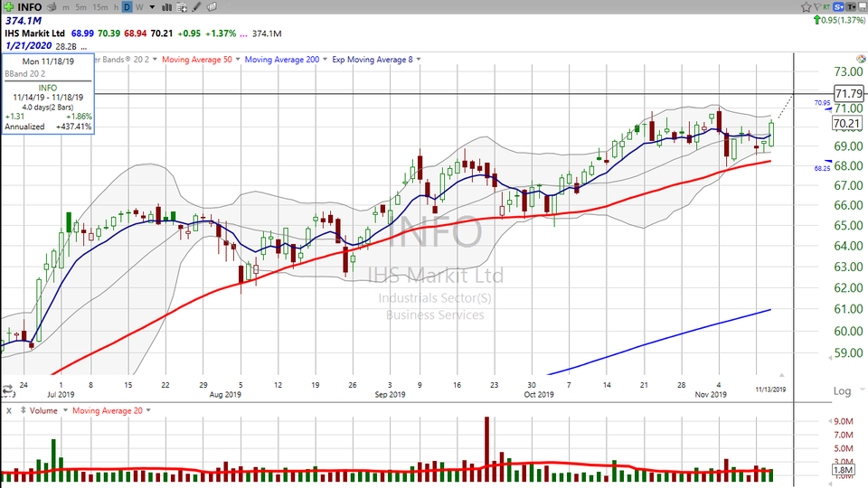Click the window layout icon at top right
This screenshot has height=488, width=868.
[x=862, y=7]
